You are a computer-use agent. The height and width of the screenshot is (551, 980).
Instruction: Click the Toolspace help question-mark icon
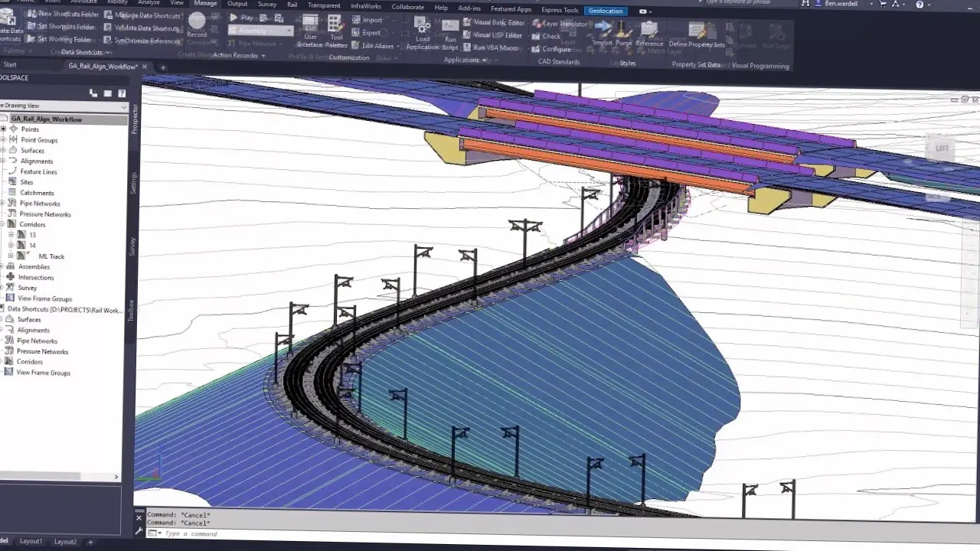(x=121, y=93)
